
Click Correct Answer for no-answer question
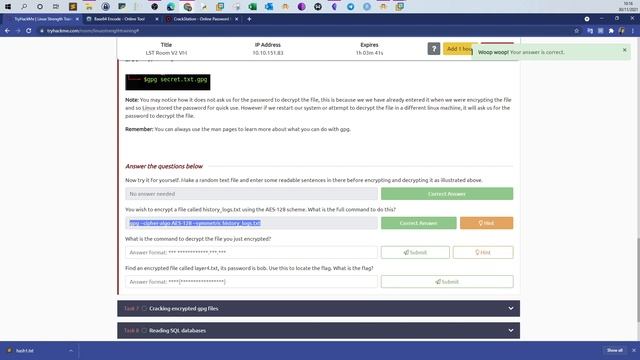(447, 194)
